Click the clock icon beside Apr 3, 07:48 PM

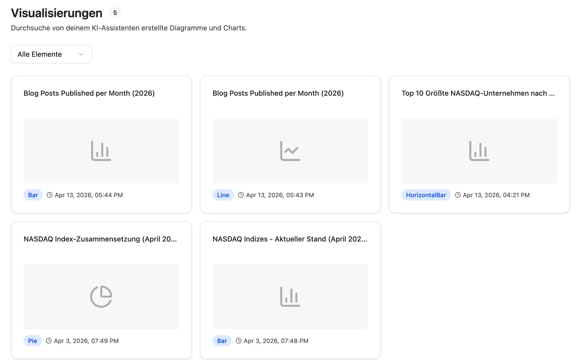(x=239, y=341)
